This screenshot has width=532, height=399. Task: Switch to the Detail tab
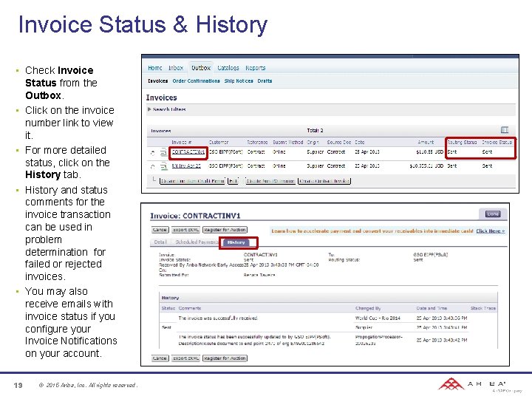pos(160,242)
